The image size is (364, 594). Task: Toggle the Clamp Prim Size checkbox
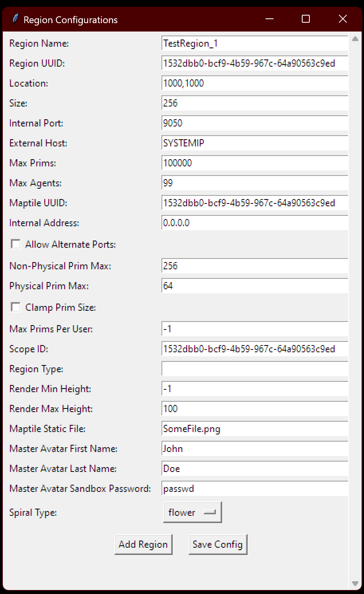pyautogui.click(x=16, y=307)
